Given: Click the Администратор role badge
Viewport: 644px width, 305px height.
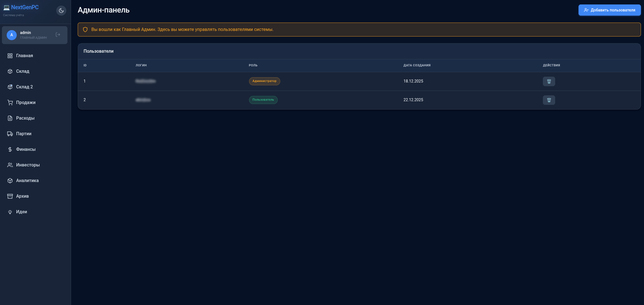Looking at the screenshot, I should tap(264, 81).
